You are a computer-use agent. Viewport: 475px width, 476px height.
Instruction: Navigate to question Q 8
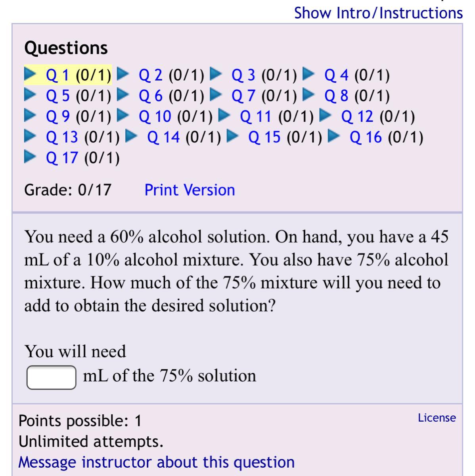coord(336,95)
